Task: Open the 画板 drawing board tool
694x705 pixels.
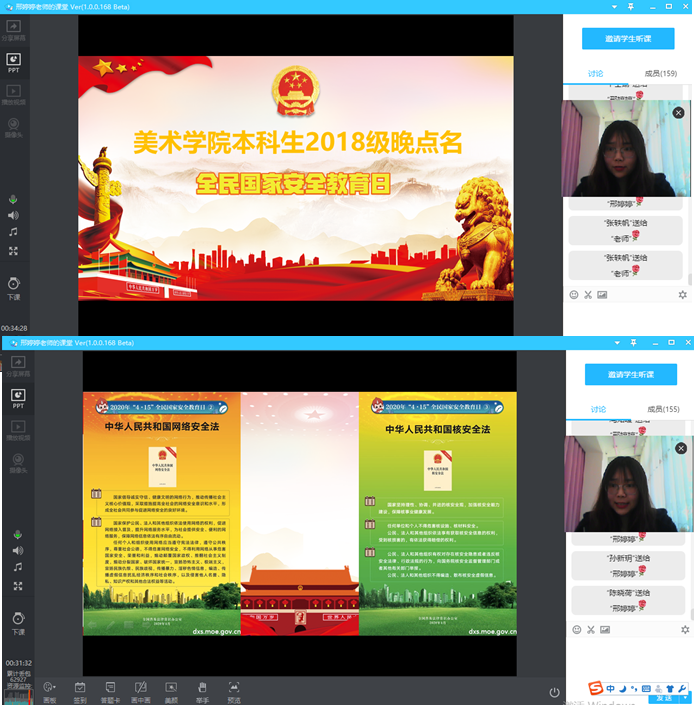Action: [x=49, y=688]
